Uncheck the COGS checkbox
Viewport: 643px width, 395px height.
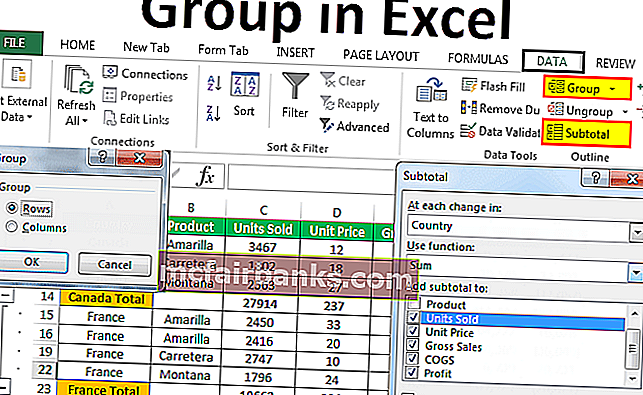pyautogui.click(x=412, y=359)
